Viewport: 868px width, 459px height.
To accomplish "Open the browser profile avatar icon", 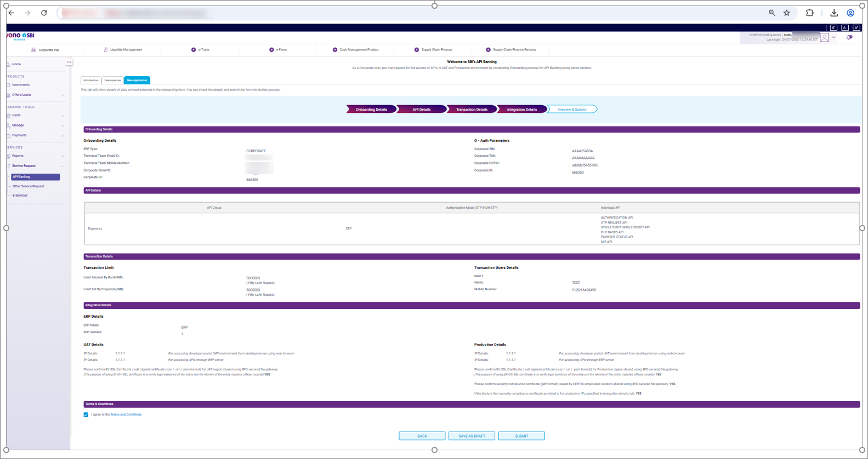I will [x=850, y=13].
